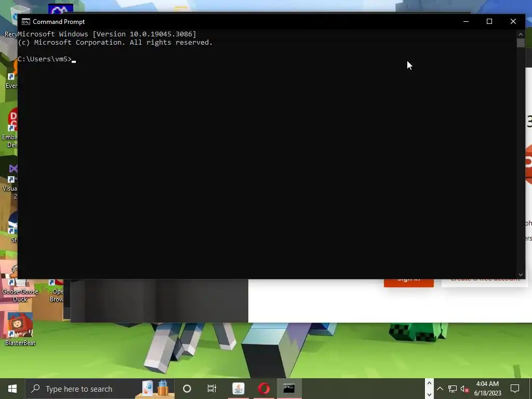Open Task View in the taskbar
This screenshot has height=399, width=532.
[x=212, y=389]
